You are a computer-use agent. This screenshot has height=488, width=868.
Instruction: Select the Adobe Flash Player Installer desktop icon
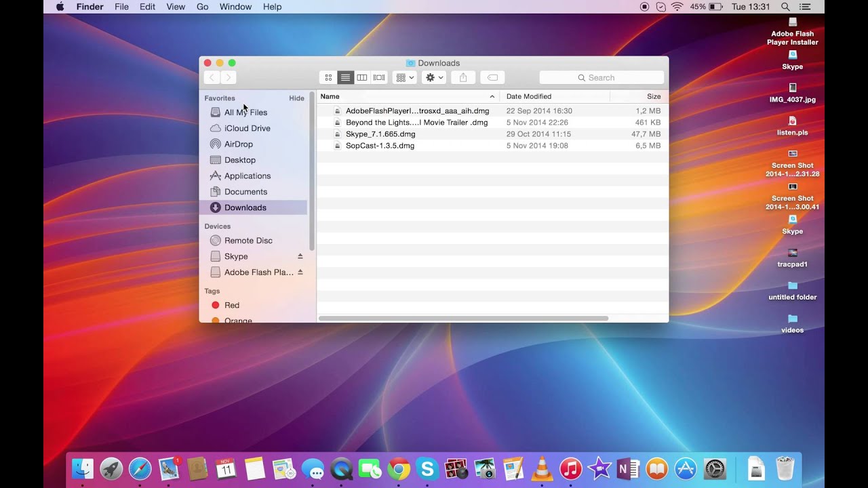tap(793, 32)
